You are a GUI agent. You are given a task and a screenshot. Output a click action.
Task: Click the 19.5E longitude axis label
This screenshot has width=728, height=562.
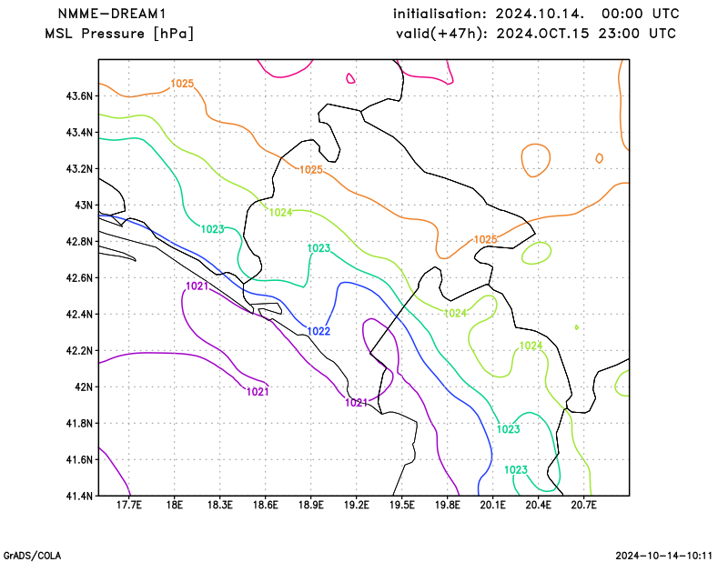(402, 506)
